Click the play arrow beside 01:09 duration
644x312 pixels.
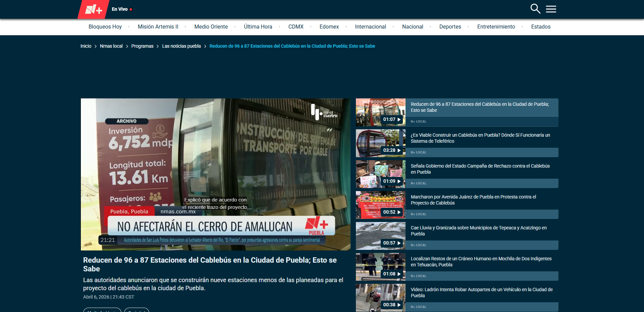click(399, 181)
